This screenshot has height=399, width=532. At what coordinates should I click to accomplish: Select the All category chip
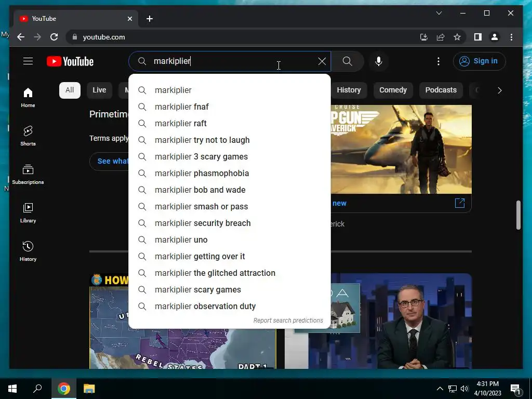[70, 90]
